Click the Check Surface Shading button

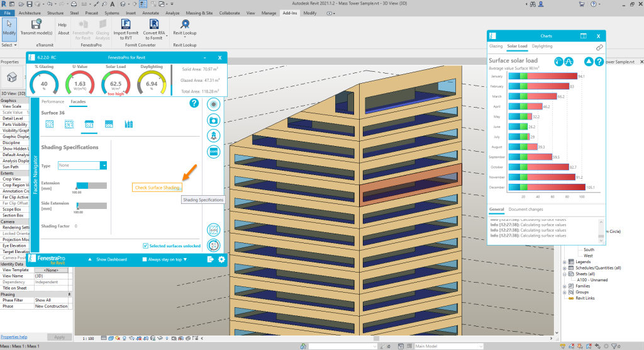[x=157, y=188]
